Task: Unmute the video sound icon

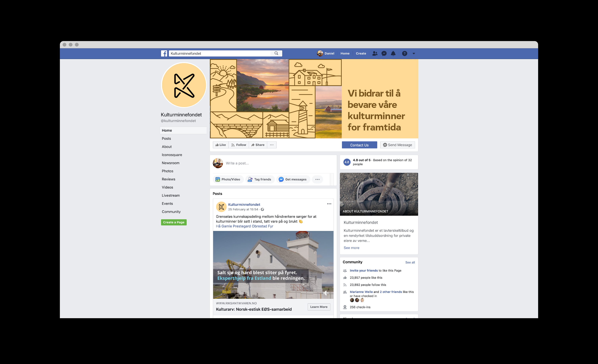Action: (326, 293)
